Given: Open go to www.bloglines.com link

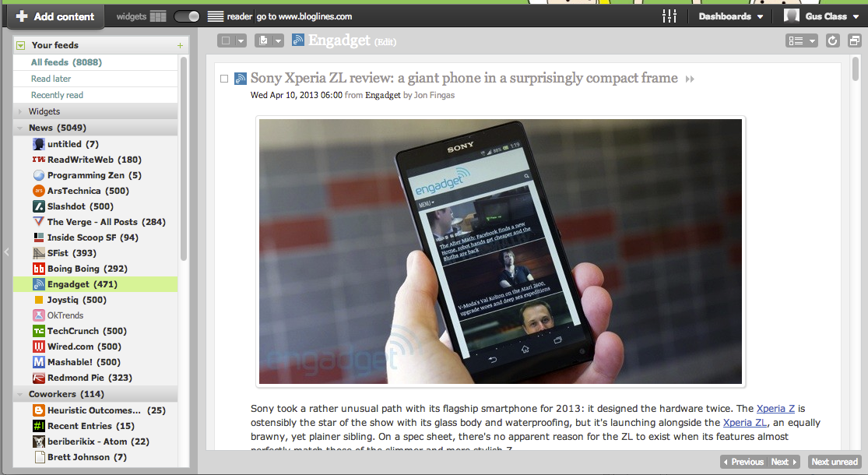Looking at the screenshot, I should [304, 16].
